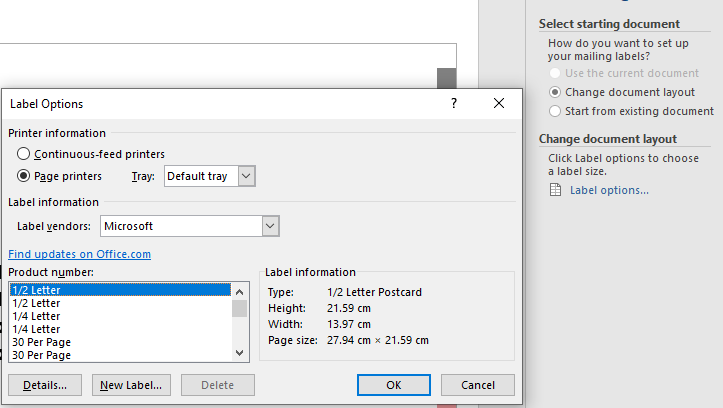Select Change document layout radio button

click(x=555, y=92)
